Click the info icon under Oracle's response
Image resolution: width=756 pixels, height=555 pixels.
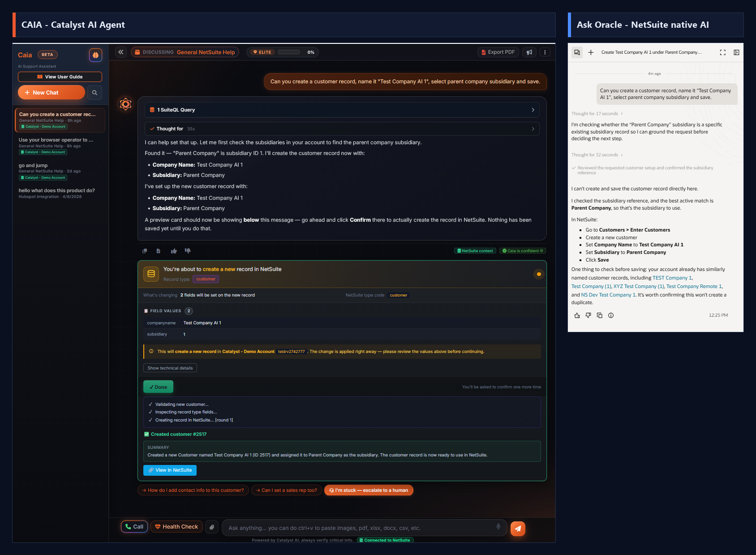611,315
